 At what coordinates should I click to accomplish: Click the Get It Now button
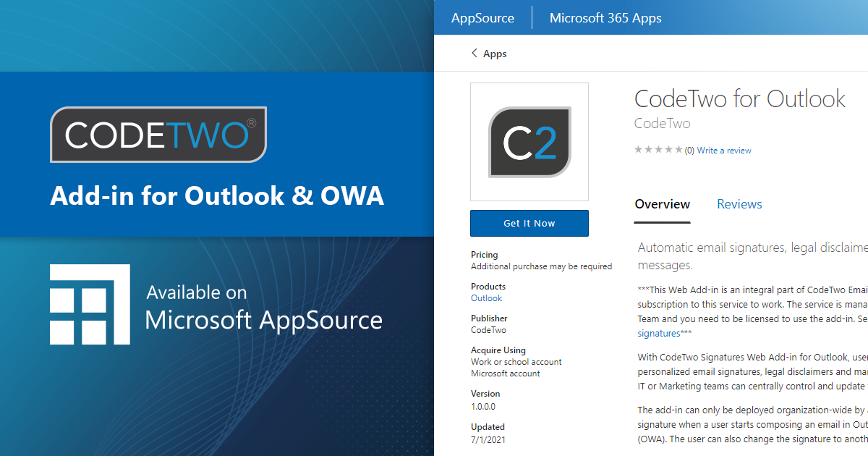[529, 223]
